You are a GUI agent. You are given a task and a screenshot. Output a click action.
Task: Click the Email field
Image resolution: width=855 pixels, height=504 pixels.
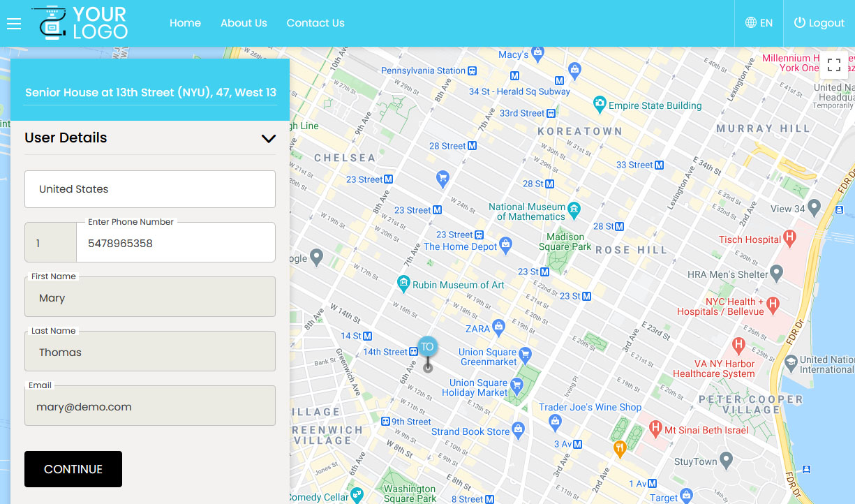(x=150, y=406)
